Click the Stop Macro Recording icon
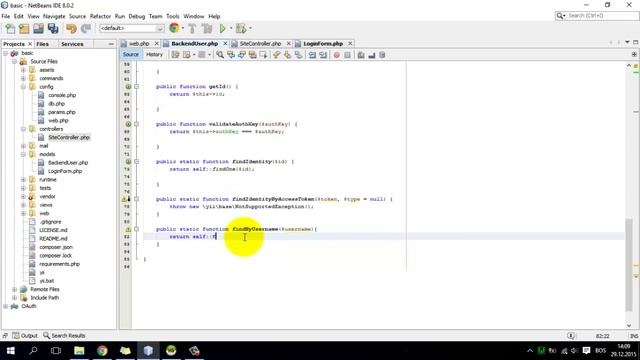Screen dimensions: 640x360 click(347, 55)
